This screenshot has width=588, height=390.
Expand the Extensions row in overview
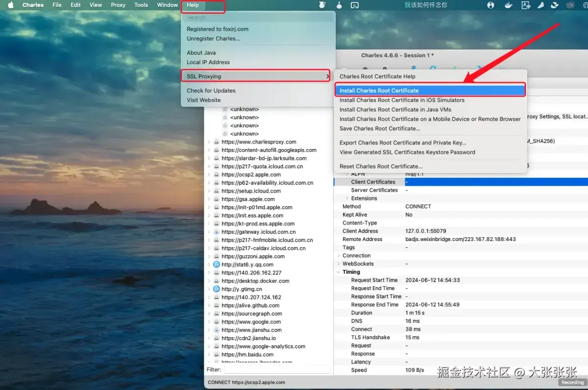(x=347, y=198)
